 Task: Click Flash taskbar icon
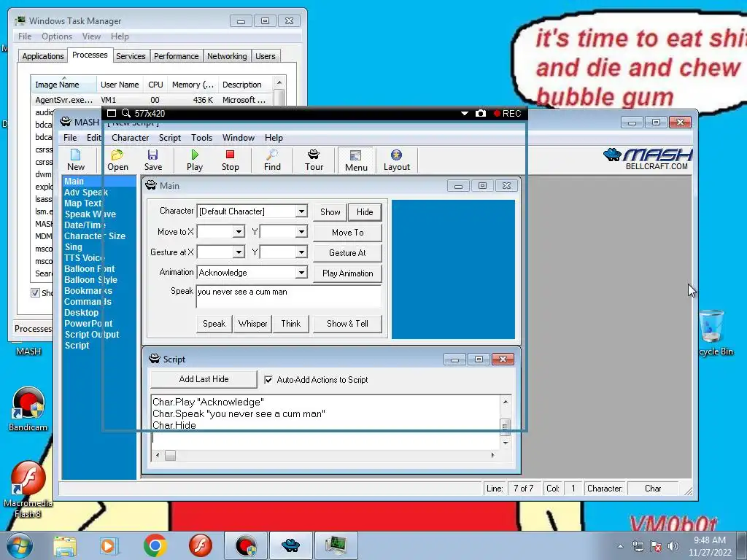point(200,545)
